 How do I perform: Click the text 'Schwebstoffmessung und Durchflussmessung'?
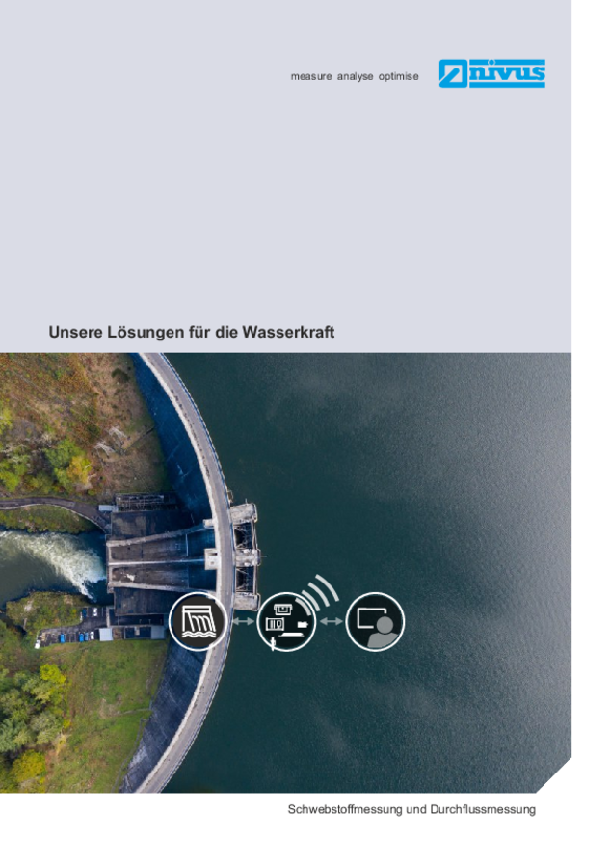411,809
